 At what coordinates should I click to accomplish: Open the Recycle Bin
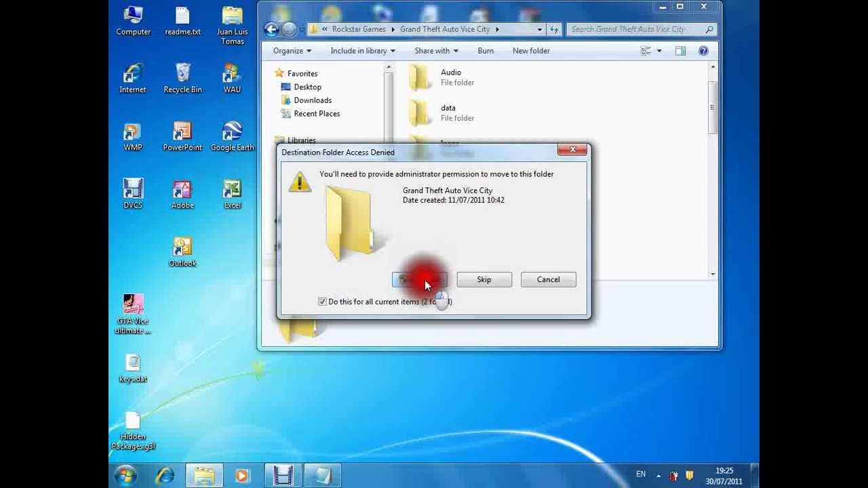pyautogui.click(x=182, y=78)
